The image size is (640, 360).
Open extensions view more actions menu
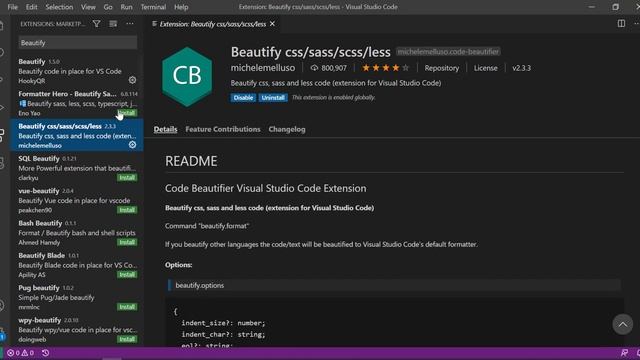(130, 24)
